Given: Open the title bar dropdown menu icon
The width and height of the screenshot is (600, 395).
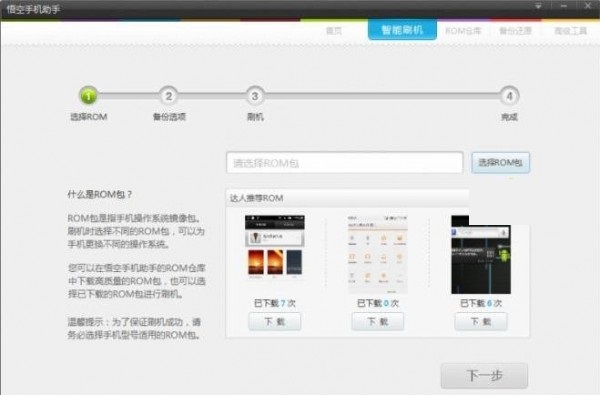Looking at the screenshot, I should pos(538,6).
